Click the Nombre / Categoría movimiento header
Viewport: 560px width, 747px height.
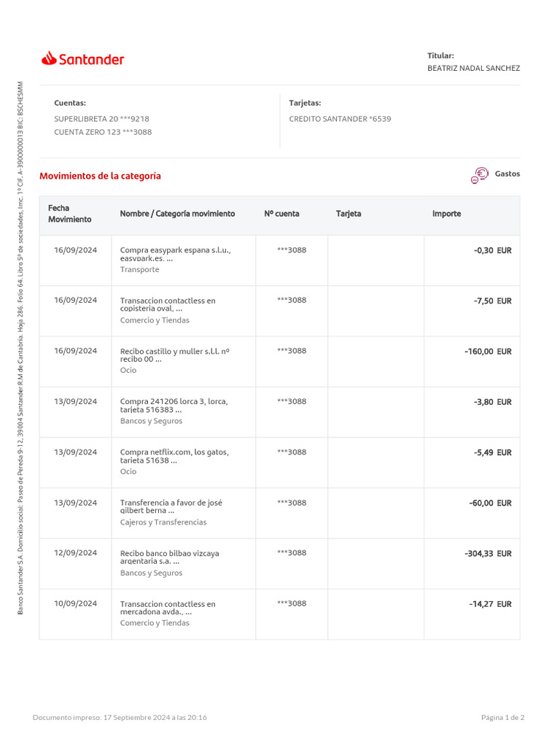pyautogui.click(x=177, y=214)
